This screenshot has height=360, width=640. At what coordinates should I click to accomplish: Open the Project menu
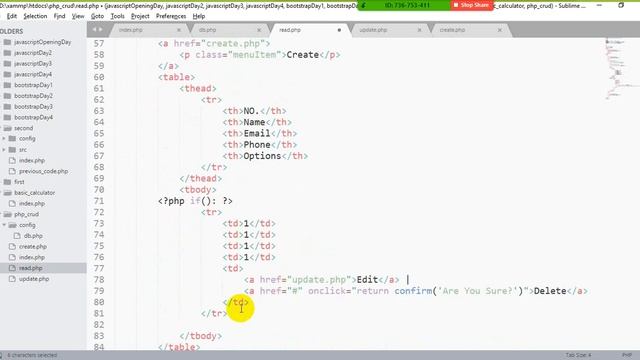point(140,16)
